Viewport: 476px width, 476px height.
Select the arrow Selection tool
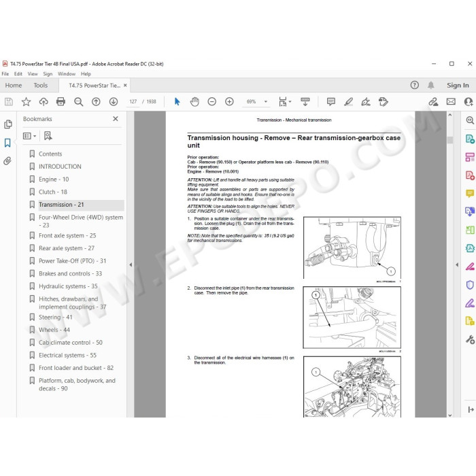coord(177,102)
